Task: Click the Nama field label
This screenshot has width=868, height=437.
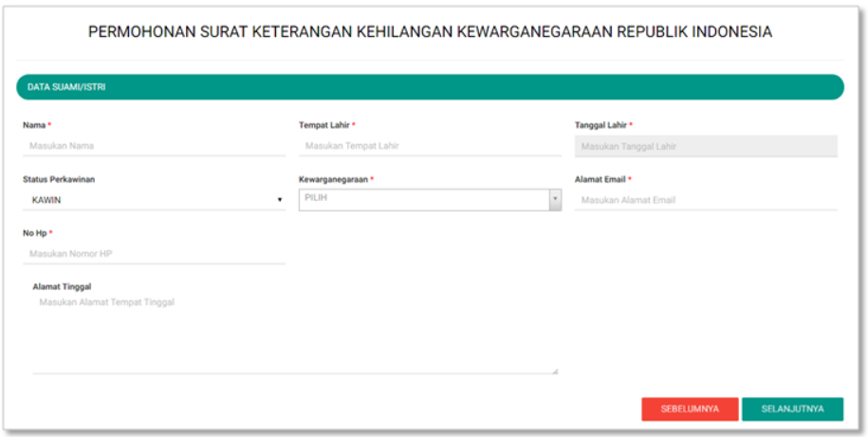Action: click(x=35, y=125)
